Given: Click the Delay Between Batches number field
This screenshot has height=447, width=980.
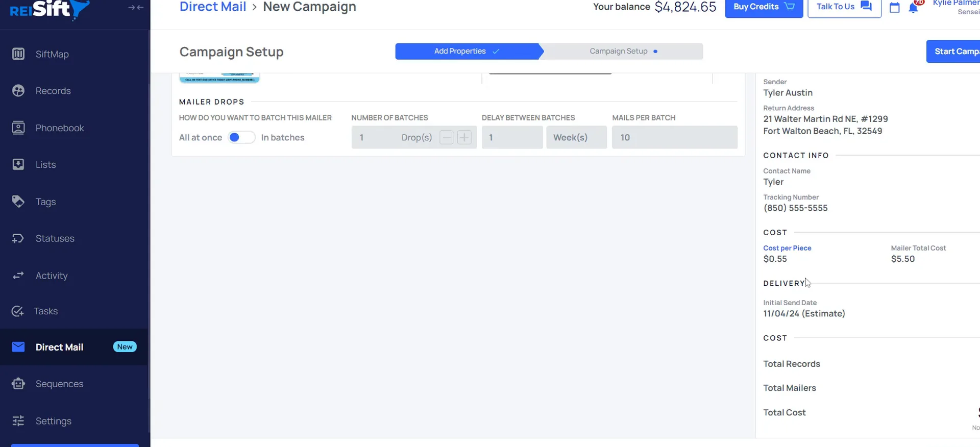Looking at the screenshot, I should coord(512,137).
